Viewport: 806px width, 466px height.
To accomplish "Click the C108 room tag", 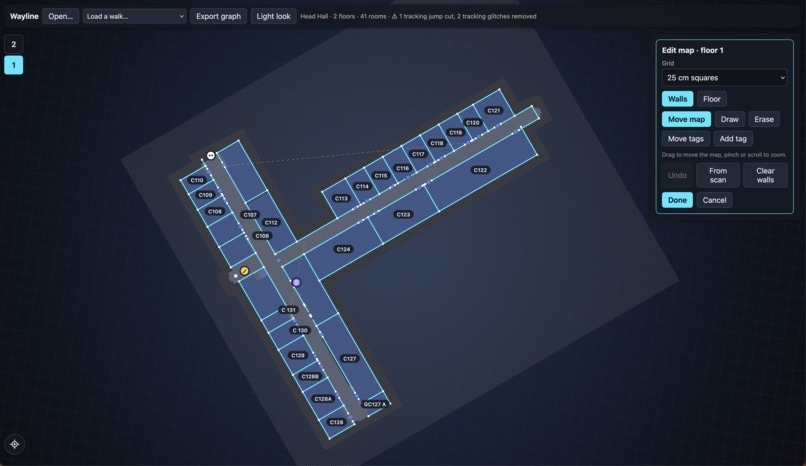I will 215,211.
